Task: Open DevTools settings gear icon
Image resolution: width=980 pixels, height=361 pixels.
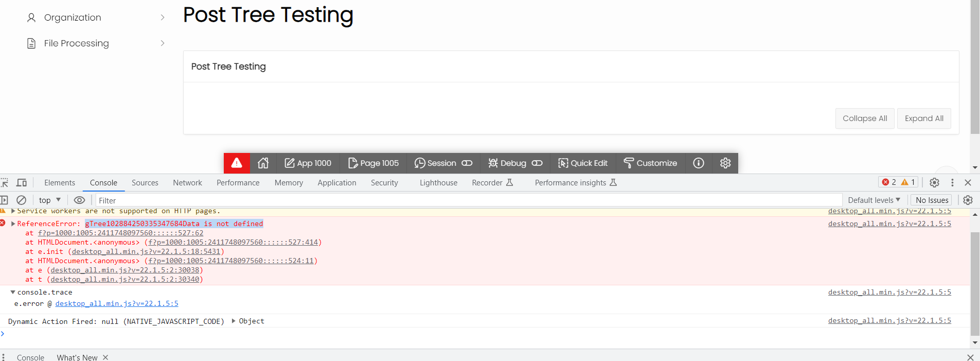Action: click(x=934, y=183)
